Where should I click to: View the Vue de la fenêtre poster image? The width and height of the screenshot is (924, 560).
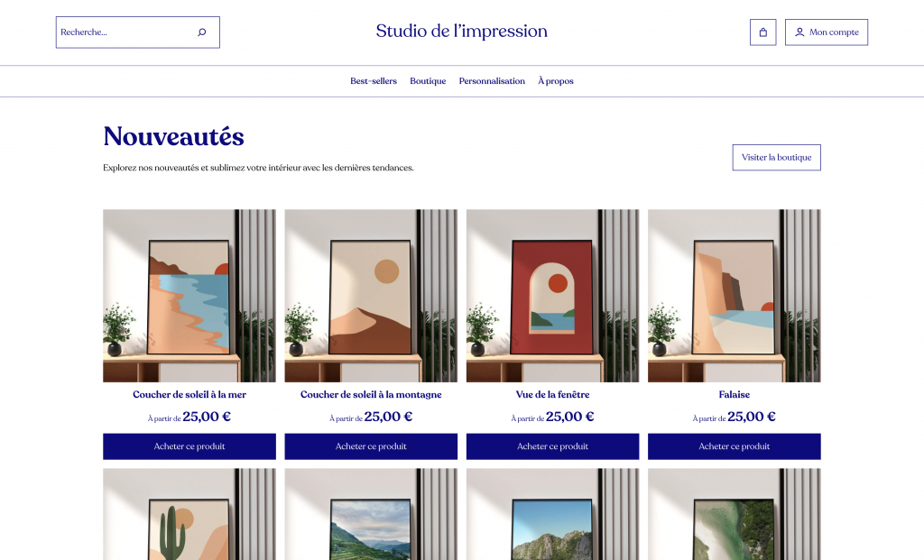(x=553, y=296)
